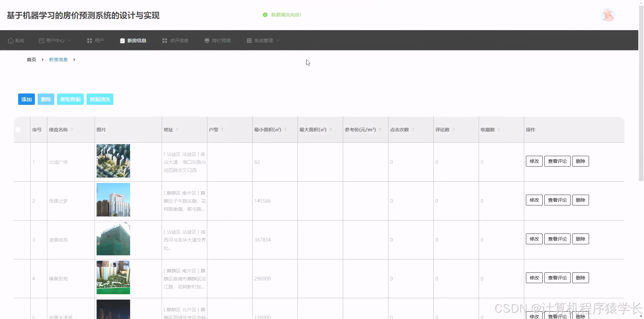The image size is (644, 319).
Task: Select the checkbox for row 雍景别苑
Action: pyautogui.click(x=18, y=279)
